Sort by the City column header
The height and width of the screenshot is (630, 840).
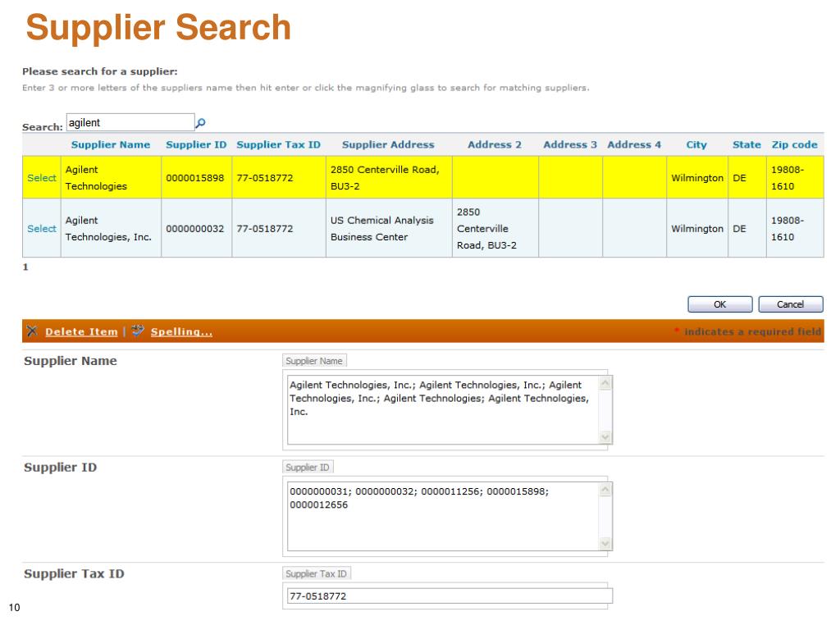coord(696,144)
